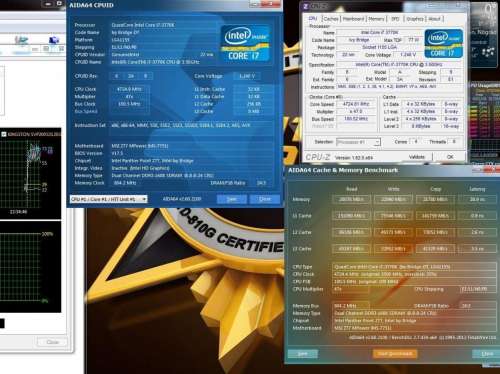Click the L1 Cache Read result field
This screenshot has height=374, width=500.
click(351, 216)
